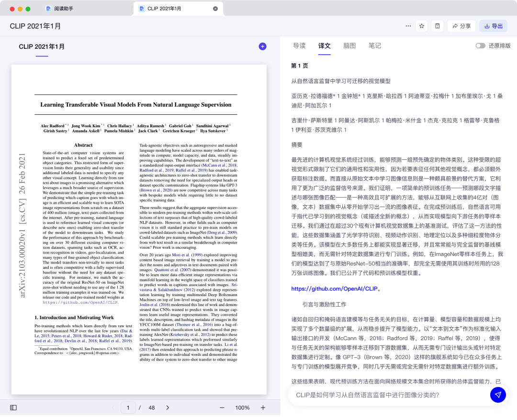Select the 译文 tab
This screenshot has height=420, width=517.
click(324, 46)
